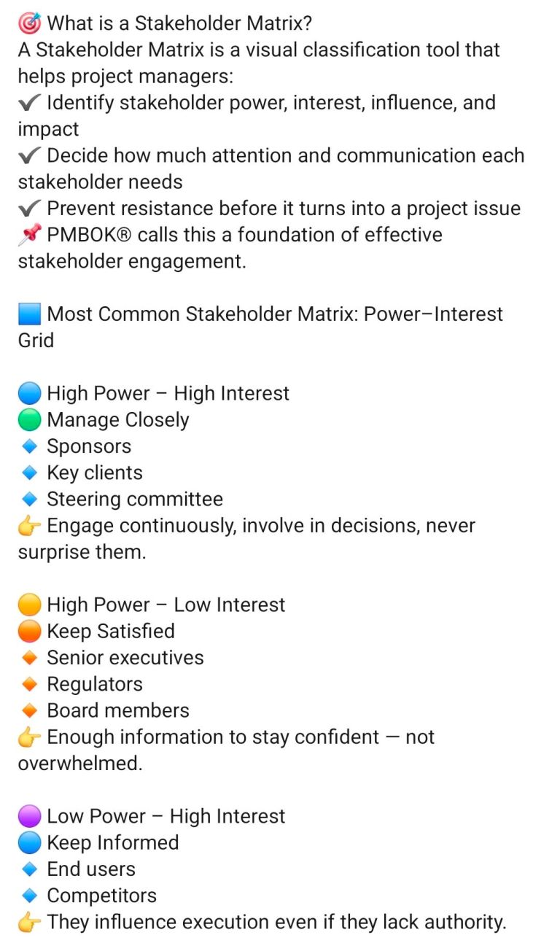Screen dimensions: 560x951
Task: Click the pointing hand before Enough information
Action: point(30,737)
